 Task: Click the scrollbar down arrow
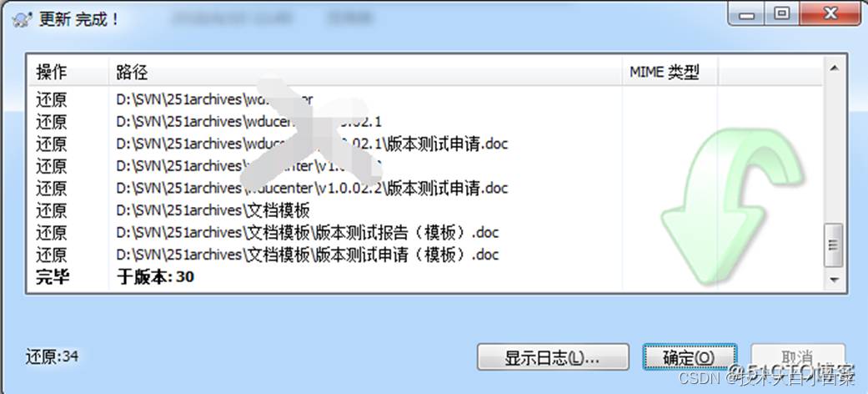(x=834, y=280)
